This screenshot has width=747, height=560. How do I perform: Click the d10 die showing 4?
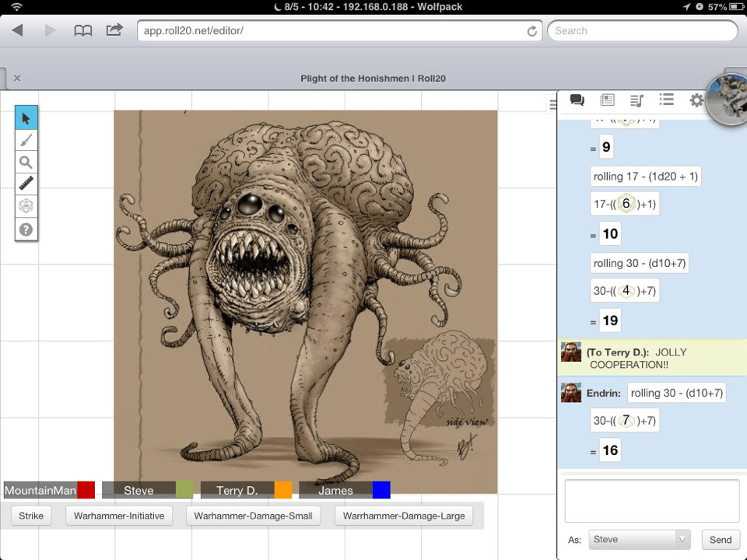(x=626, y=290)
